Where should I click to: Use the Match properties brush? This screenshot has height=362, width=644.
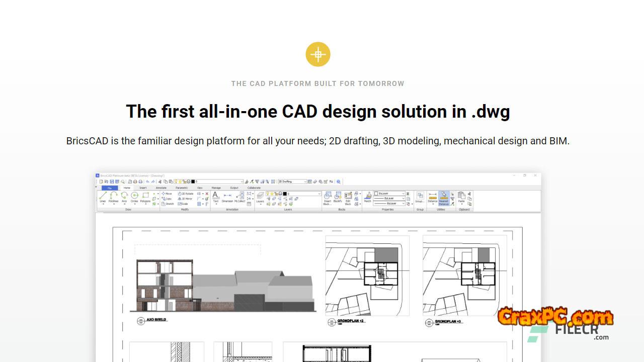tap(367, 197)
